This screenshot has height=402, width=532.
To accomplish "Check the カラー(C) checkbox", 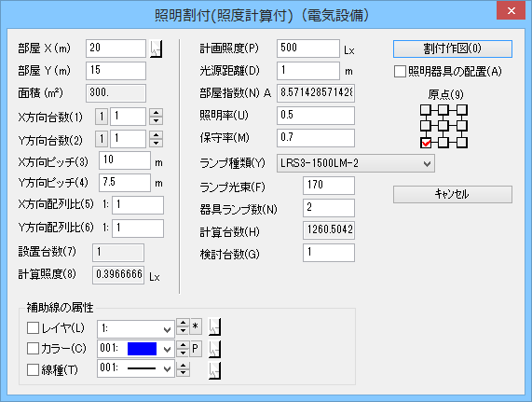I will pyautogui.click(x=33, y=348).
